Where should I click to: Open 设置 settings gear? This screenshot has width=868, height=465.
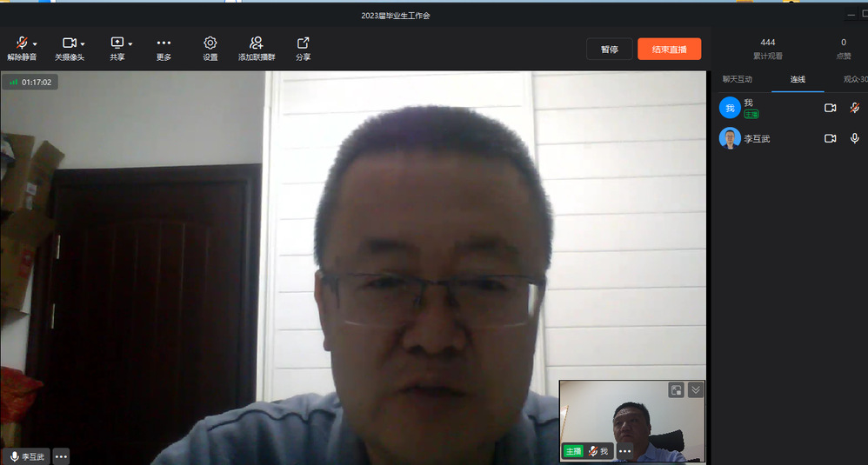coord(210,43)
